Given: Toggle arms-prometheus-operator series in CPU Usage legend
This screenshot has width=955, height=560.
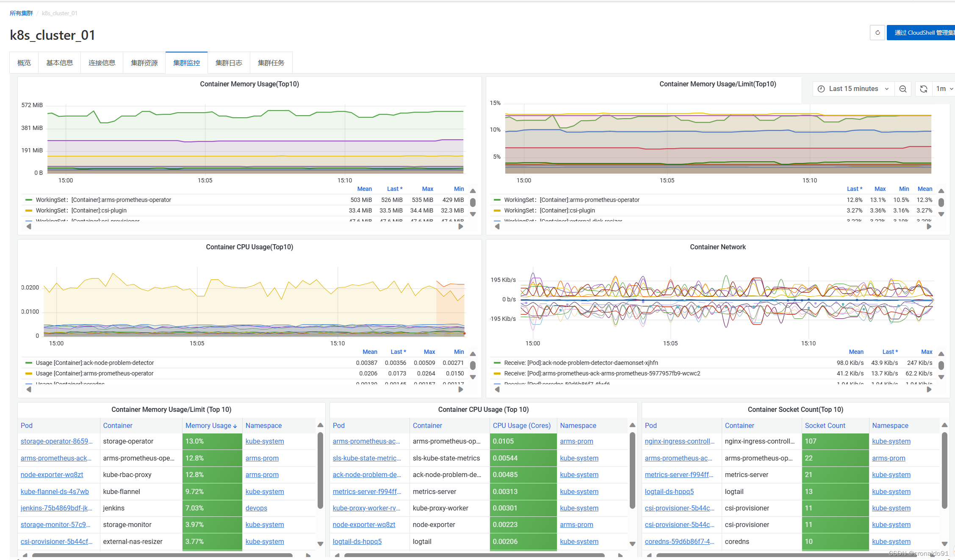Looking at the screenshot, I should (94, 373).
